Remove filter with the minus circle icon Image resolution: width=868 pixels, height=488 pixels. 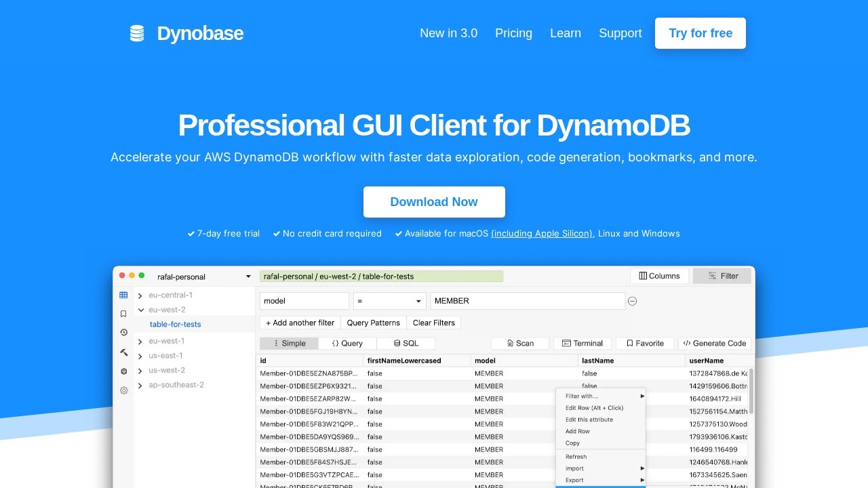click(x=632, y=301)
